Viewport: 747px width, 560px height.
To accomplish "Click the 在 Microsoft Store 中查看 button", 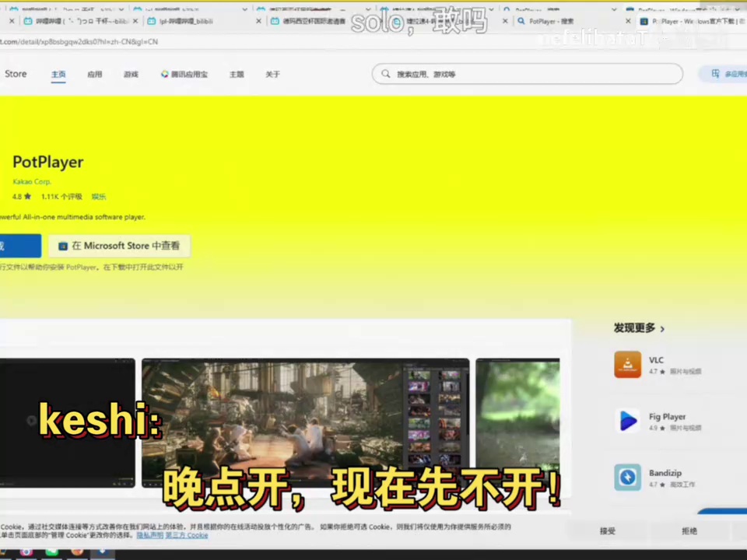I will coord(119,246).
